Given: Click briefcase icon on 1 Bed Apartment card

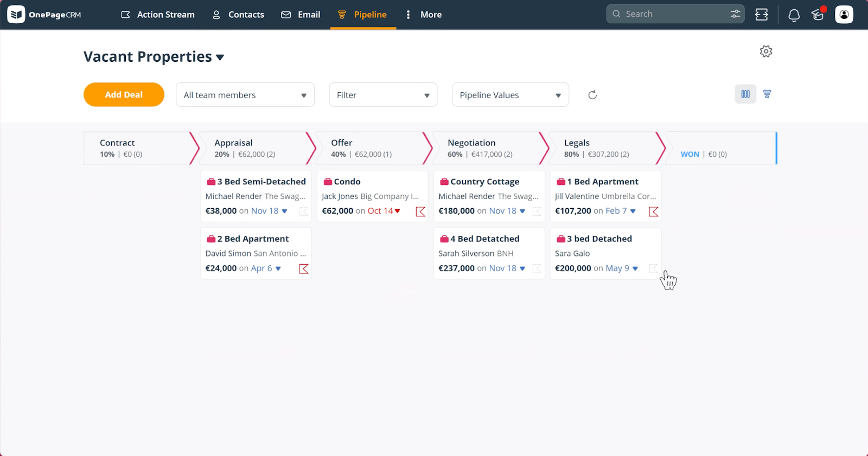Looking at the screenshot, I should (x=561, y=182).
